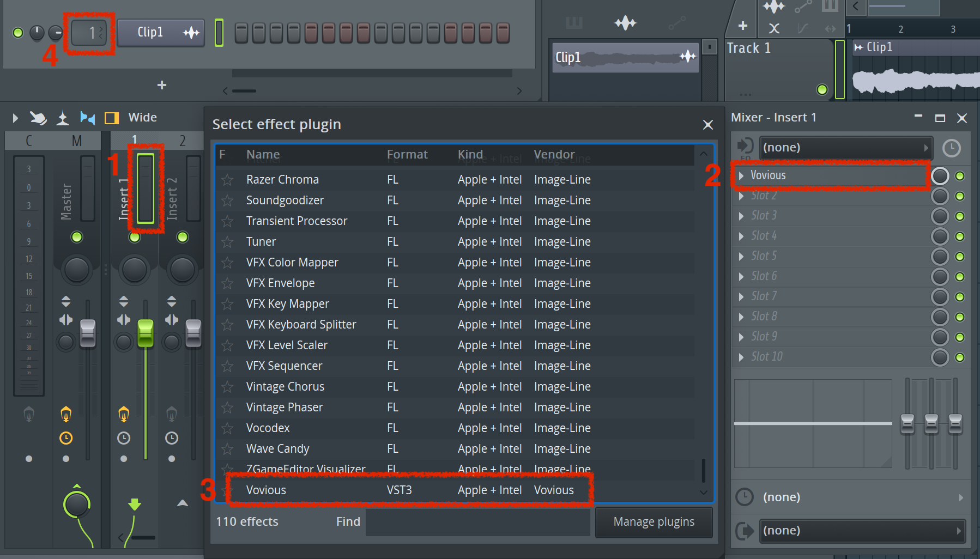Toggle Slot 3 effect enable LED
Image resolution: width=980 pixels, height=559 pixels.
pos(960,216)
